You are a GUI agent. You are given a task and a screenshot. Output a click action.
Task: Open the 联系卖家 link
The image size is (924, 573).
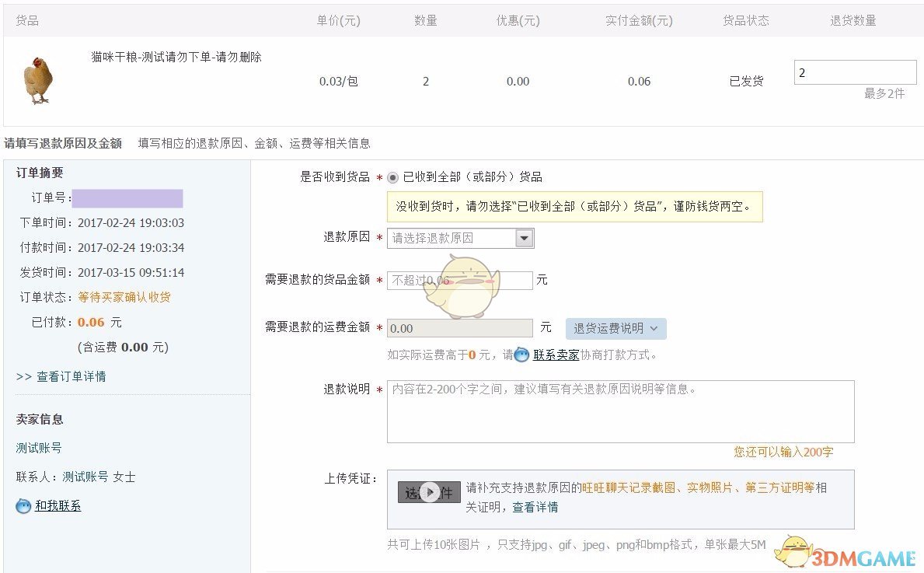click(x=556, y=355)
